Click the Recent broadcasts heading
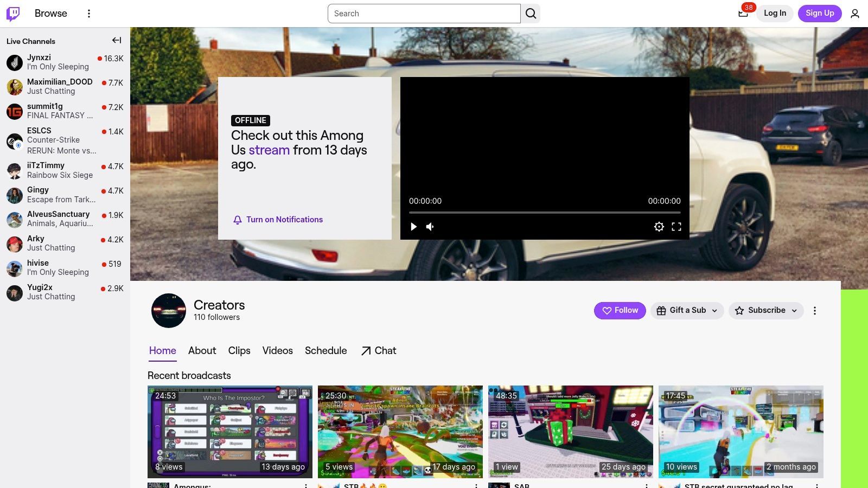 [189, 376]
